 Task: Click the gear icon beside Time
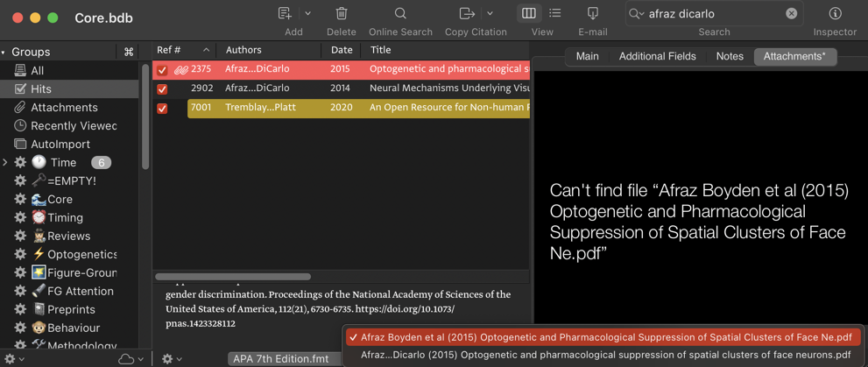(x=20, y=162)
